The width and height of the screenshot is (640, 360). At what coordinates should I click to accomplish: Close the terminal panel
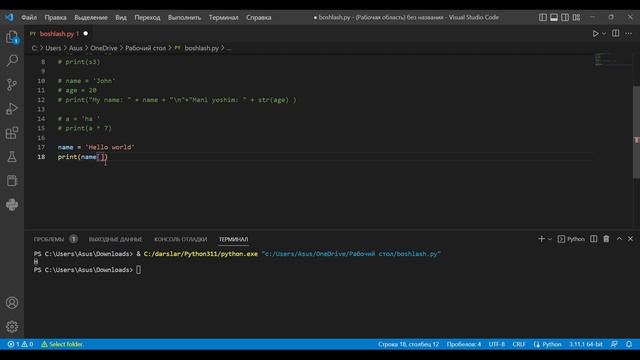[x=631, y=239]
